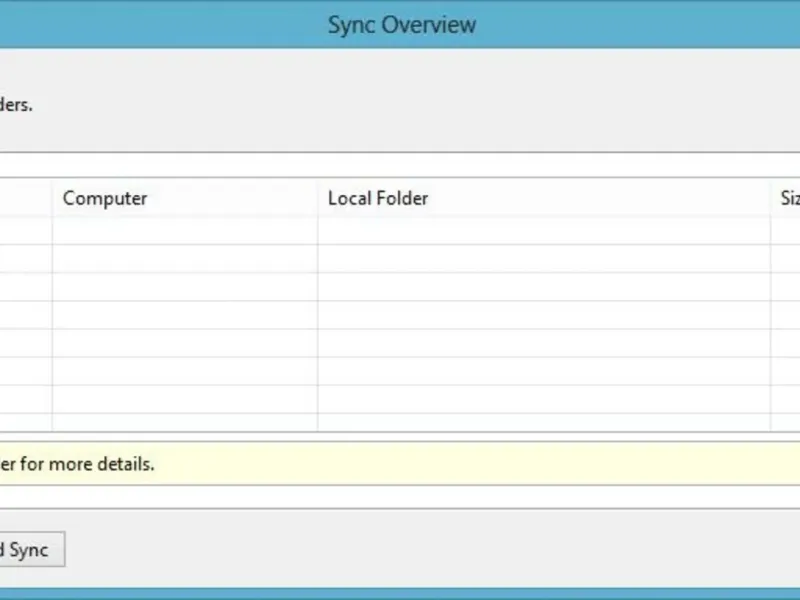This screenshot has height=600, width=800.
Task: Click the Sync Overview title bar
Action: (x=401, y=24)
